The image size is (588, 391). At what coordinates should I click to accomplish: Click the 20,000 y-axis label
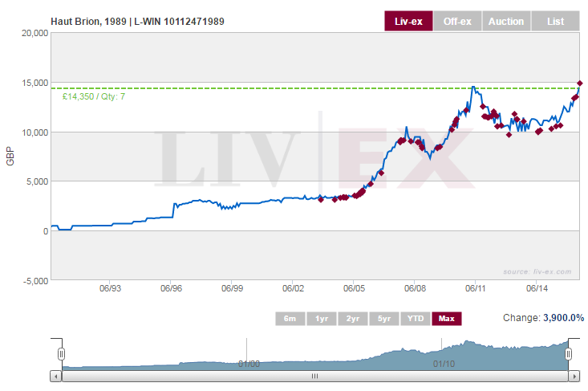[x=34, y=33]
